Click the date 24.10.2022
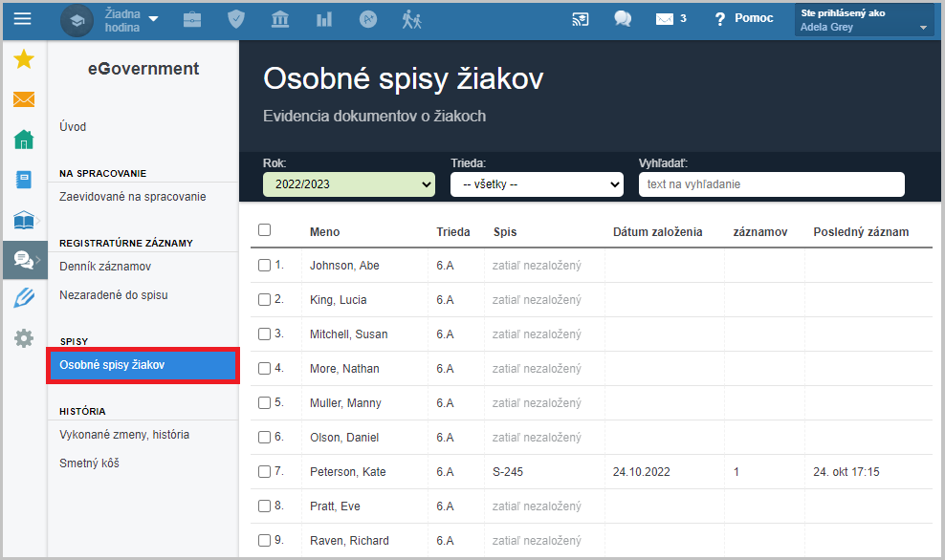The width and height of the screenshot is (945, 560). coord(641,472)
